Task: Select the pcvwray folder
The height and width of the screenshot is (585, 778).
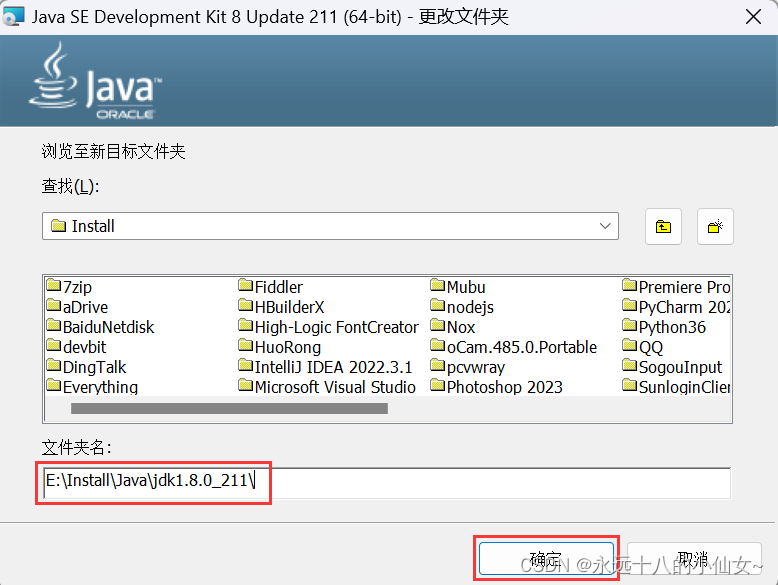Action: click(468, 367)
